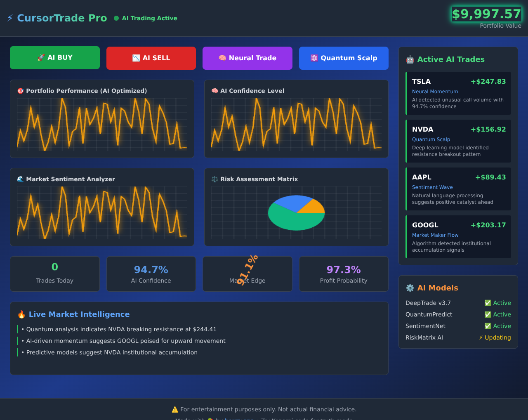This screenshot has height=420, width=528.
Task: Click the scale icon on Risk Assessment Matrix
Action: 214,179
